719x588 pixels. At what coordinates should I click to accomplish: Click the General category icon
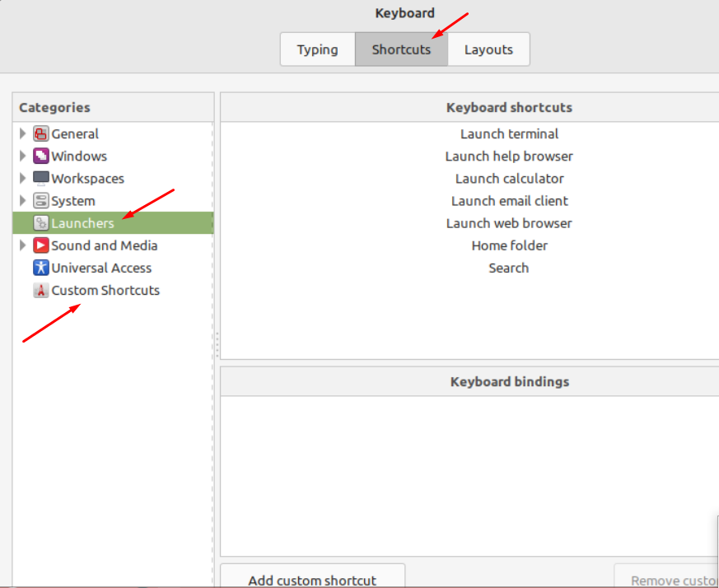pos(41,134)
